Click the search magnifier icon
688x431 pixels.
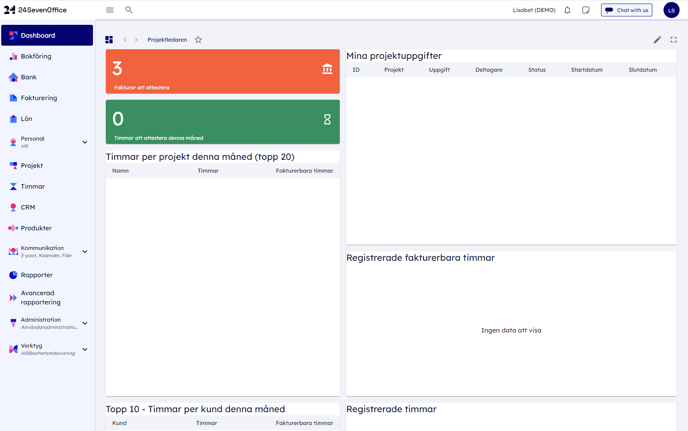click(x=129, y=10)
